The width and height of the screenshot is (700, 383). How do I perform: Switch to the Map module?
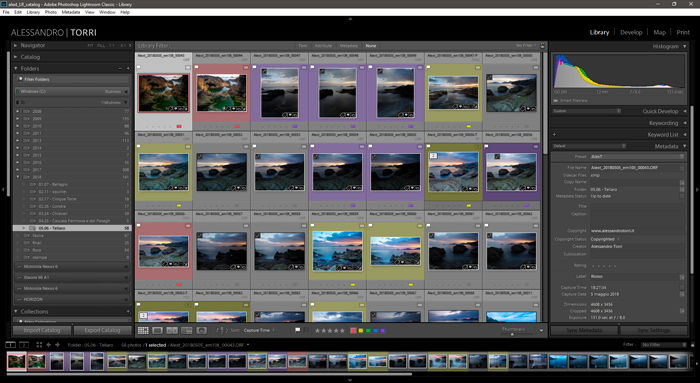pos(659,32)
